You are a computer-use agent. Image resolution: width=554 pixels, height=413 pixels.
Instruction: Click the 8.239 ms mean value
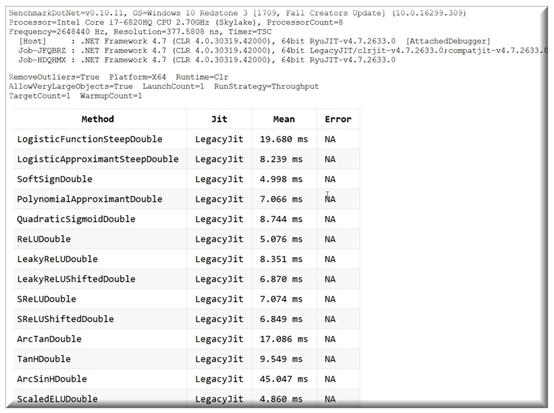[x=281, y=159]
